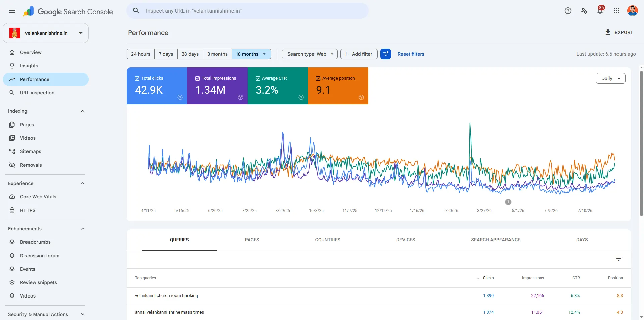Open the Daily chart granularity dropdown
This screenshot has width=644, height=320.
(x=610, y=78)
